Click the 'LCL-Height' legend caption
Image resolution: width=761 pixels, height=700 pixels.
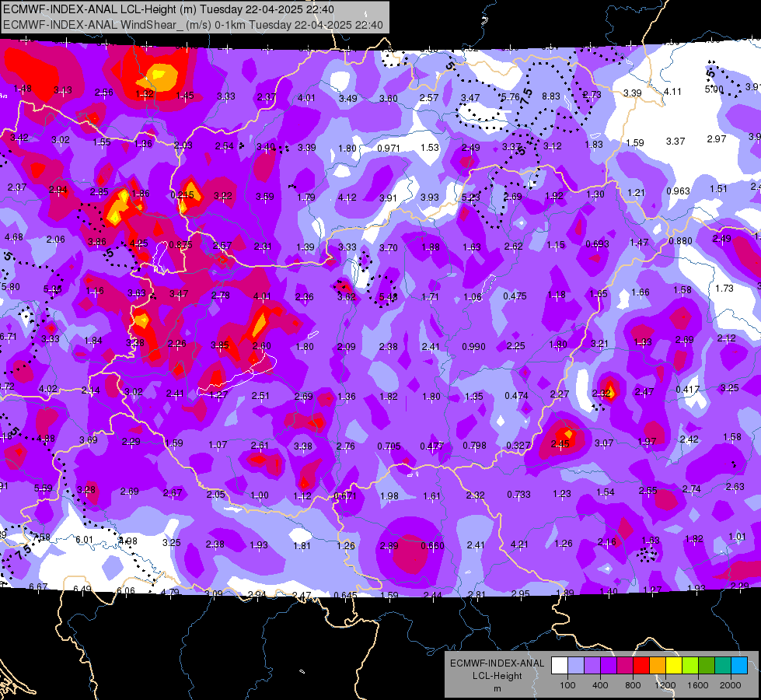click(497, 676)
